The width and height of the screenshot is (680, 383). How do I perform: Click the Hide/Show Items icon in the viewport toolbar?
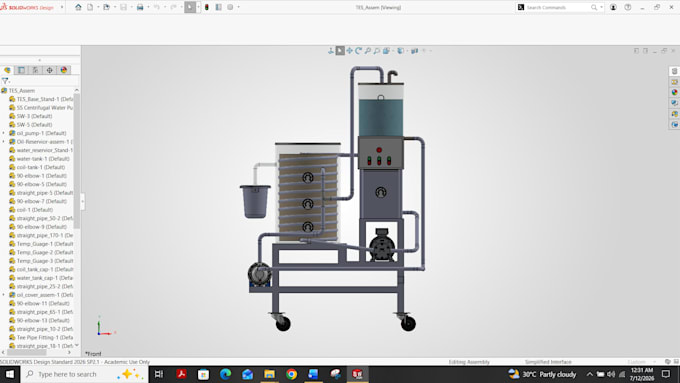pyautogui.click(x=415, y=51)
